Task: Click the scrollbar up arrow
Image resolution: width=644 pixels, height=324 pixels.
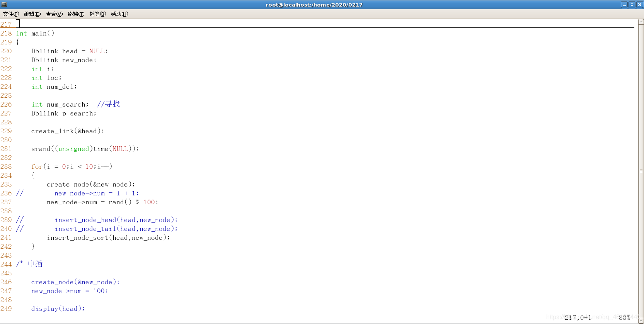Action: [641, 22]
